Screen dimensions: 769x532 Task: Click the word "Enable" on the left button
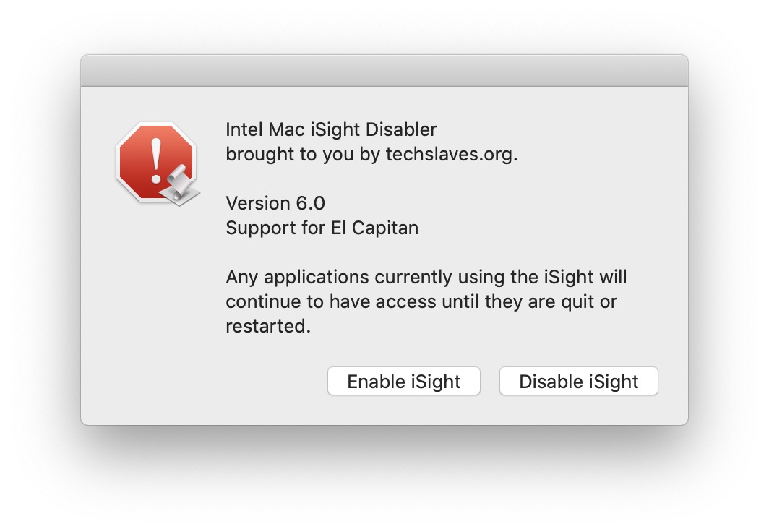373,382
